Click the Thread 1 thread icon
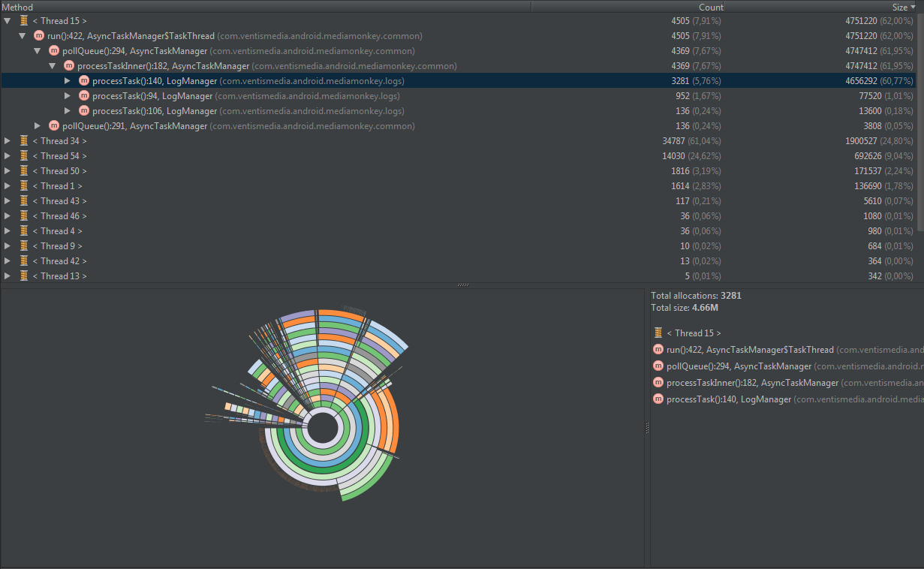Viewport: 924px width, 569px height. [24, 186]
